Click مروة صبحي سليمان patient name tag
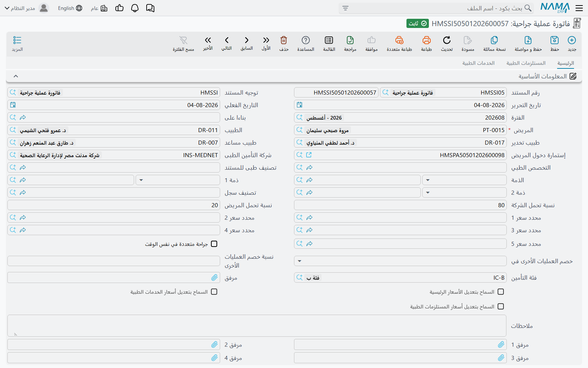This screenshot has width=588, height=368. 327,130
